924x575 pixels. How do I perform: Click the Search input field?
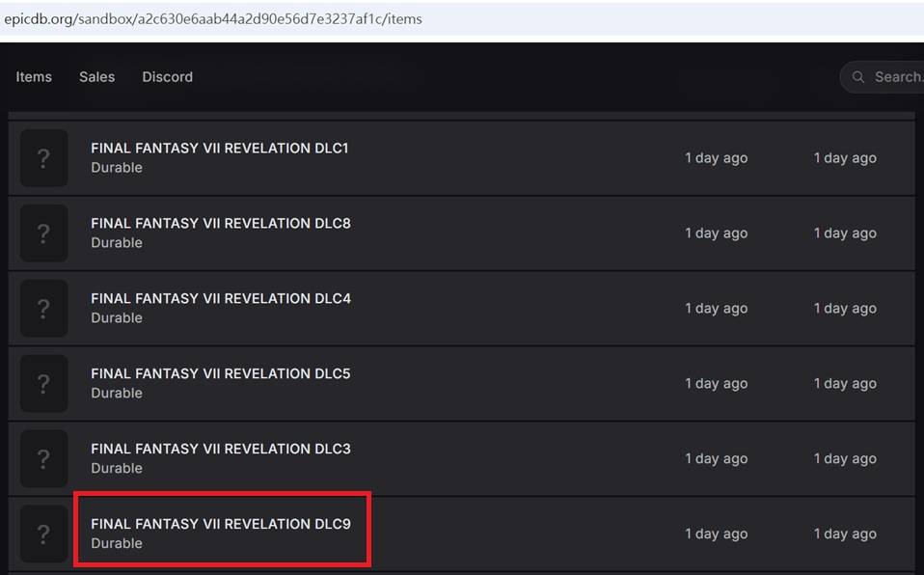point(883,77)
